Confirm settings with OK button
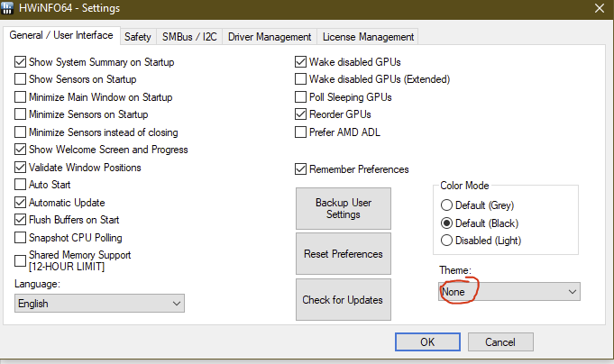Viewport: 614px width, 364px height. click(x=427, y=342)
